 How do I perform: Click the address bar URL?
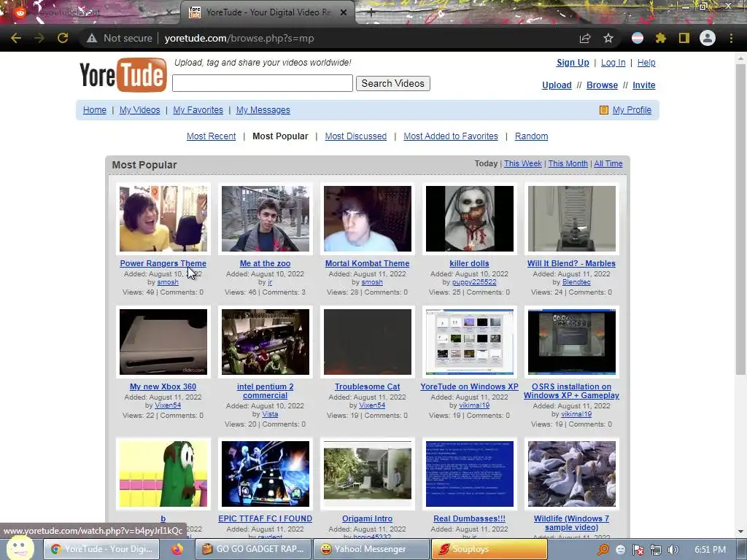pos(239,38)
